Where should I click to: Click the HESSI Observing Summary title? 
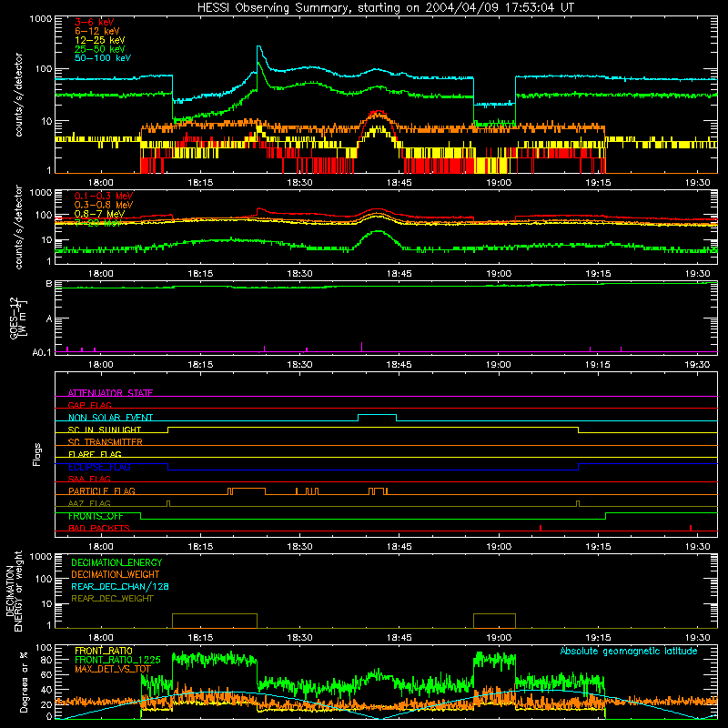tap(386, 7)
